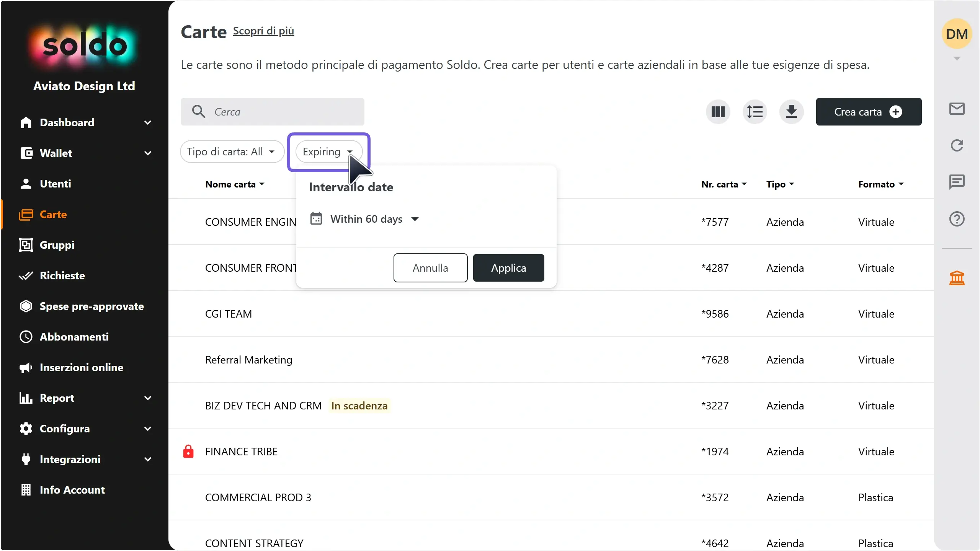
Task: Expand the Report menu chevron
Action: tap(148, 398)
